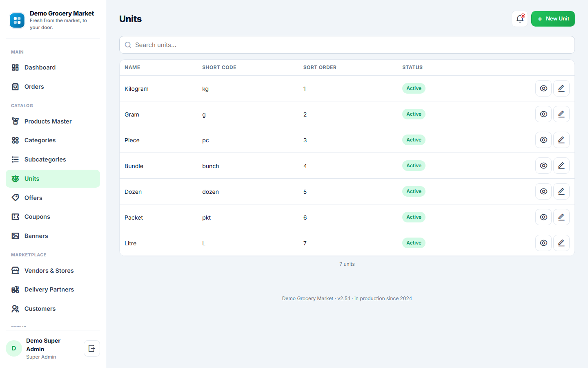Click the Active status badge for Litre
588x368 pixels.
click(414, 243)
